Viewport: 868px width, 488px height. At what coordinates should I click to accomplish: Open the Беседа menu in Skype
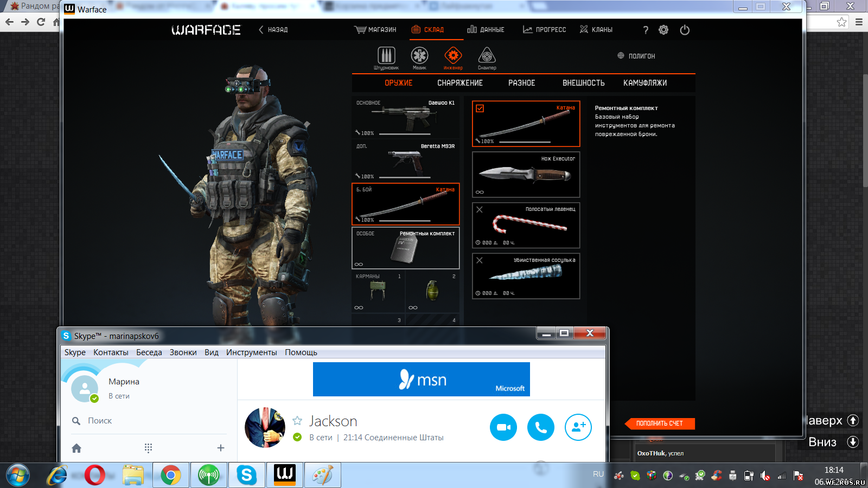click(149, 352)
